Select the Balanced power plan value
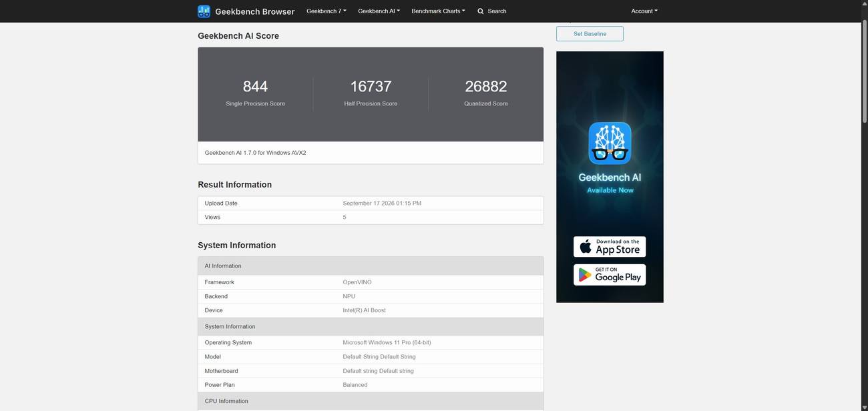 (355, 385)
